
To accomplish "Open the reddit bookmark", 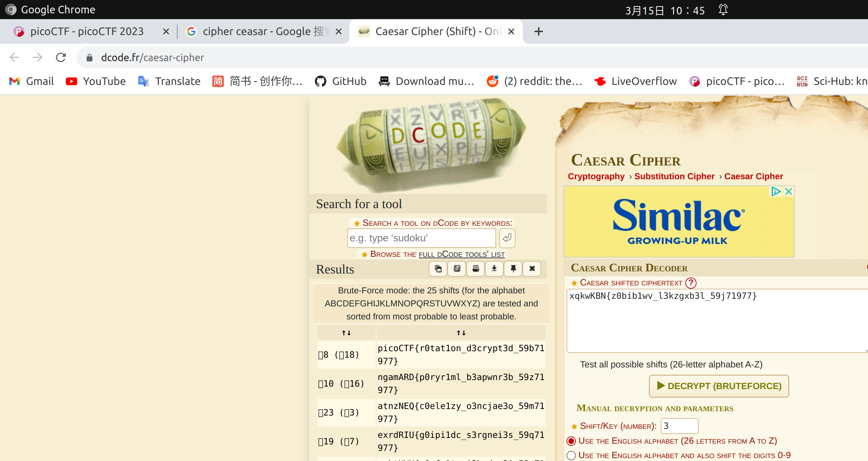I will click(534, 81).
